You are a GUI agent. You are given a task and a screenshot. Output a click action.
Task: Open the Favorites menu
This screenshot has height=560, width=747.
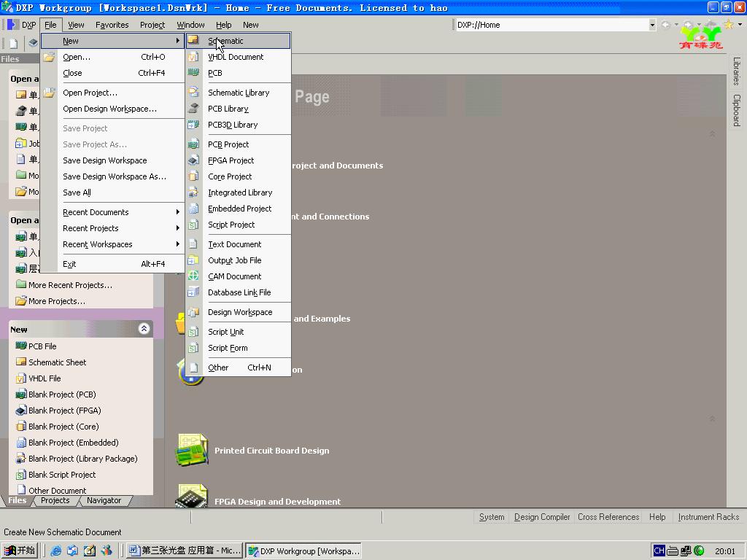click(x=112, y=25)
